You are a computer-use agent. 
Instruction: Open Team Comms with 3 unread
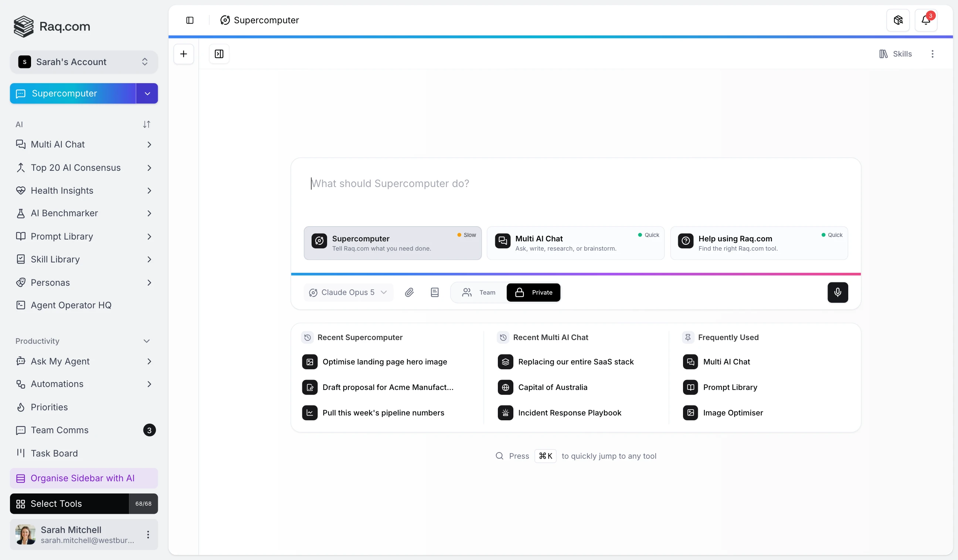click(x=84, y=430)
